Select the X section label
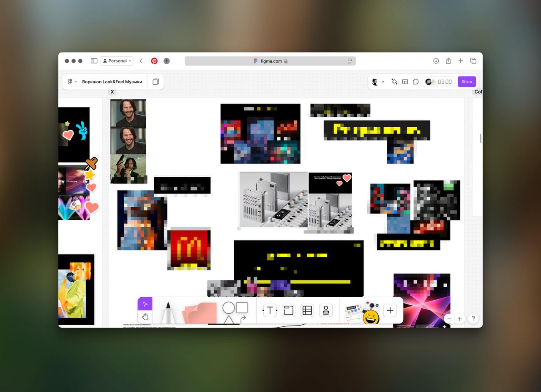Image resolution: width=541 pixels, height=392 pixels. (112, 92)
